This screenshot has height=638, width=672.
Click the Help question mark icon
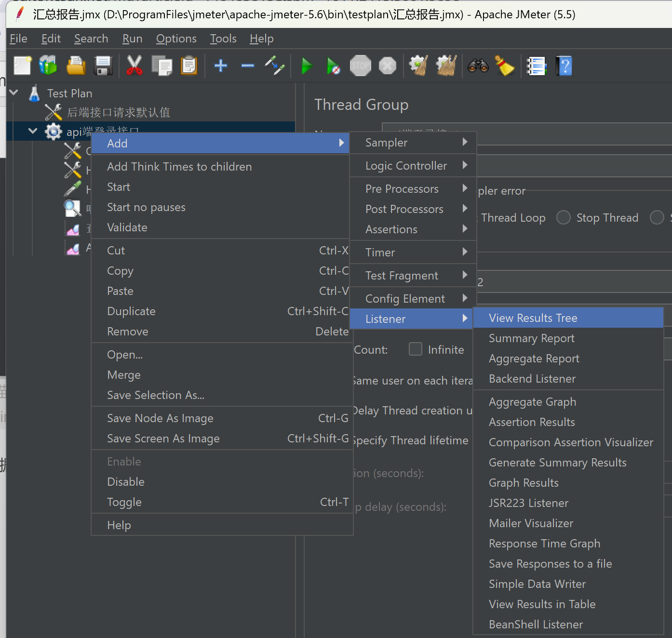[564, 66]
